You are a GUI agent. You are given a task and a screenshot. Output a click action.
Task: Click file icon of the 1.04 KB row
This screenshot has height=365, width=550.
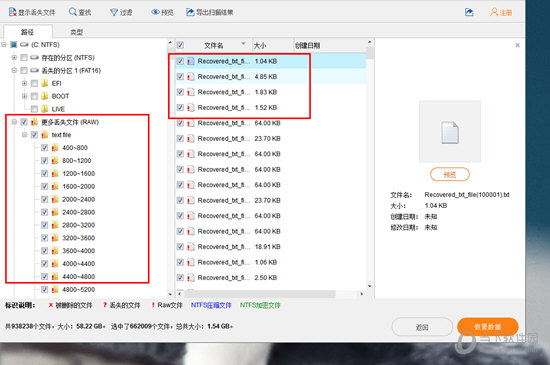point(190,61)
